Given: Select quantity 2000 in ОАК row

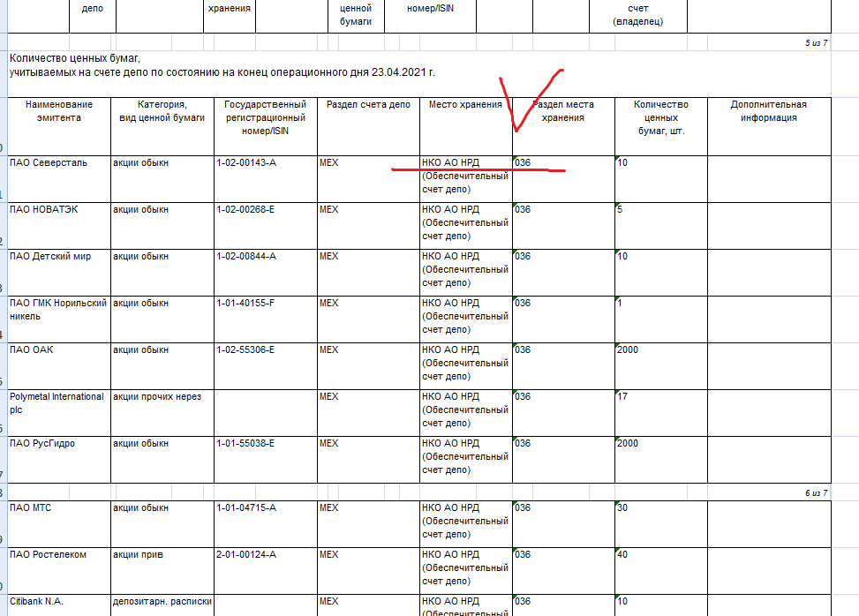Looking at the screenshot, I should [661, 366].
